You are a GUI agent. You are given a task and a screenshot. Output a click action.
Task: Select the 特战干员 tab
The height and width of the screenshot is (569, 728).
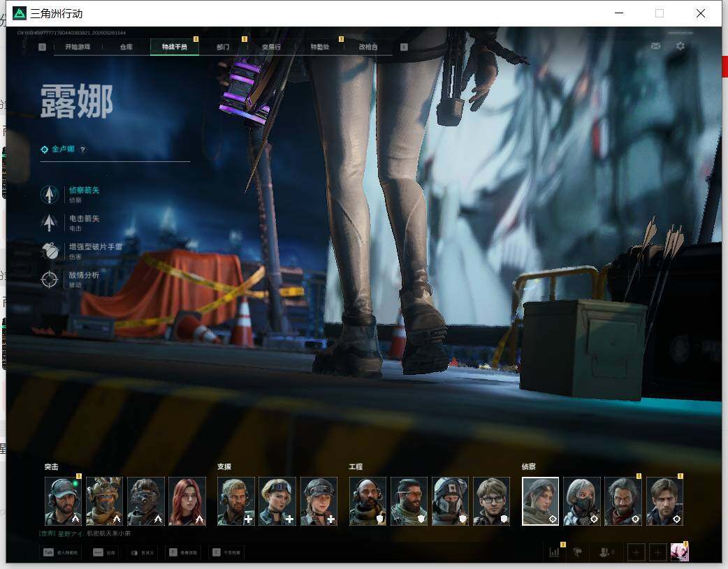pos(175,47)
